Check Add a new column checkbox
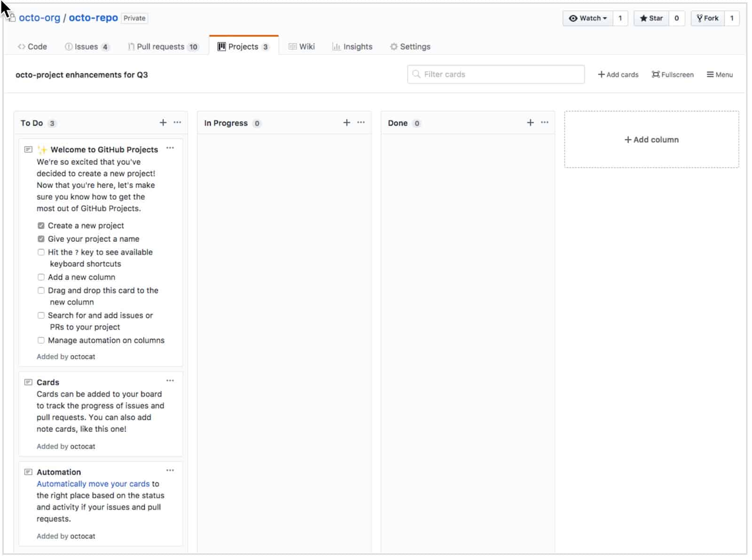Viewport: 752px width, 560px height. [41, 277]
